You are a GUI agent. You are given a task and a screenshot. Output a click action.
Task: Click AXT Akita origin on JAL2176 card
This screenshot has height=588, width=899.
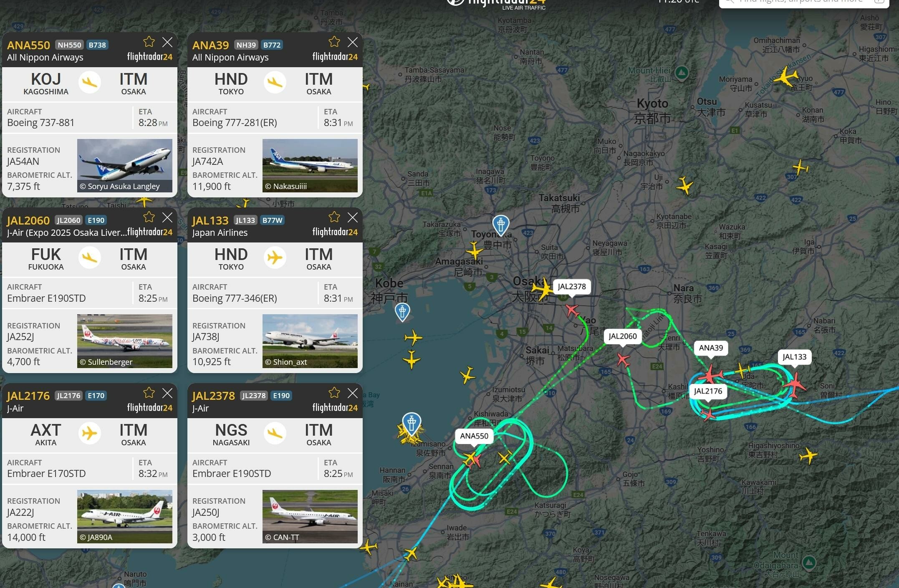[x=46, y=434]
